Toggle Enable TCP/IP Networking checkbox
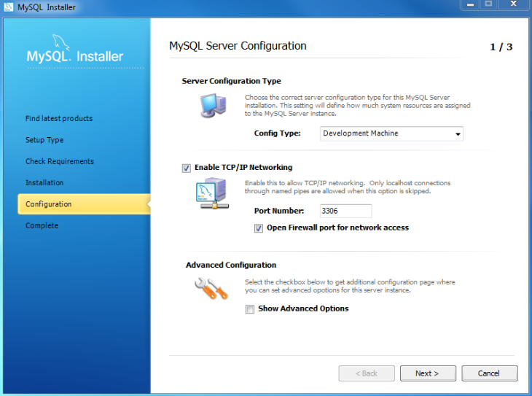The width and height of the screenshot is (532, 396). point(187,168)
